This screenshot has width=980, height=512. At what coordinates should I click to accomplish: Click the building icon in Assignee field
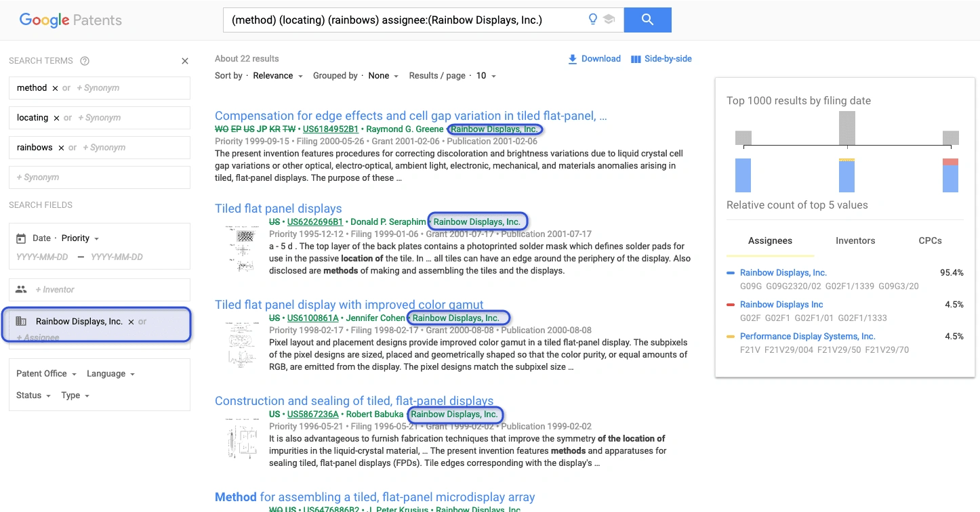point(21,322)
